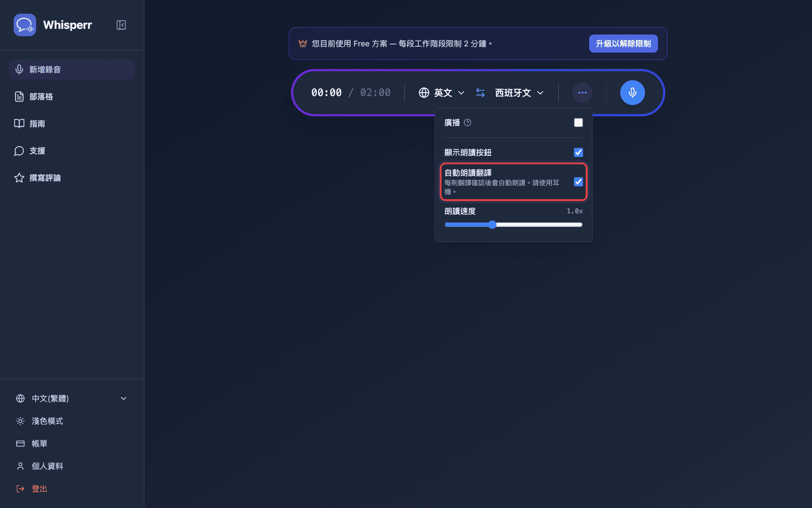Open 部落格 in the sidebar
812x508 pixels.
point(72,97)
